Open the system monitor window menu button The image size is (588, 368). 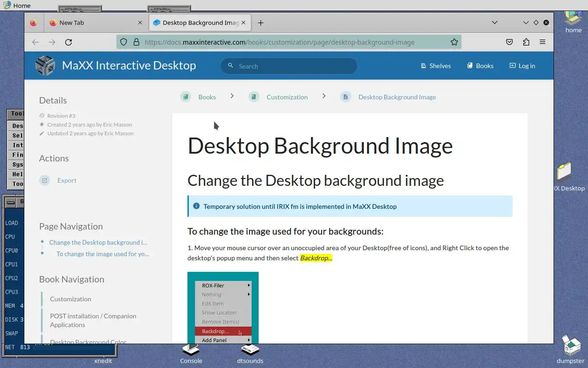10,201
